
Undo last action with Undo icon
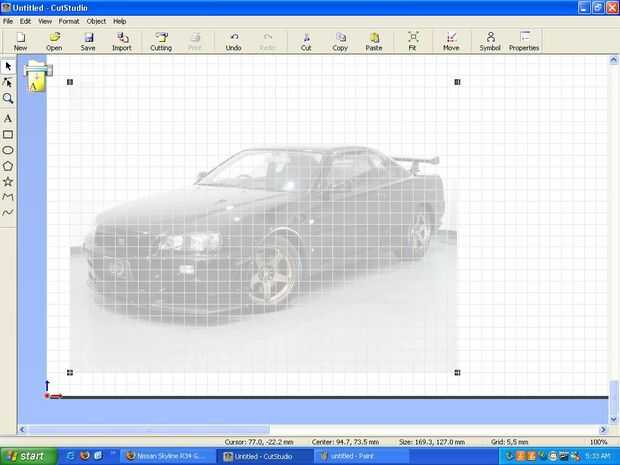pos(234,41)
